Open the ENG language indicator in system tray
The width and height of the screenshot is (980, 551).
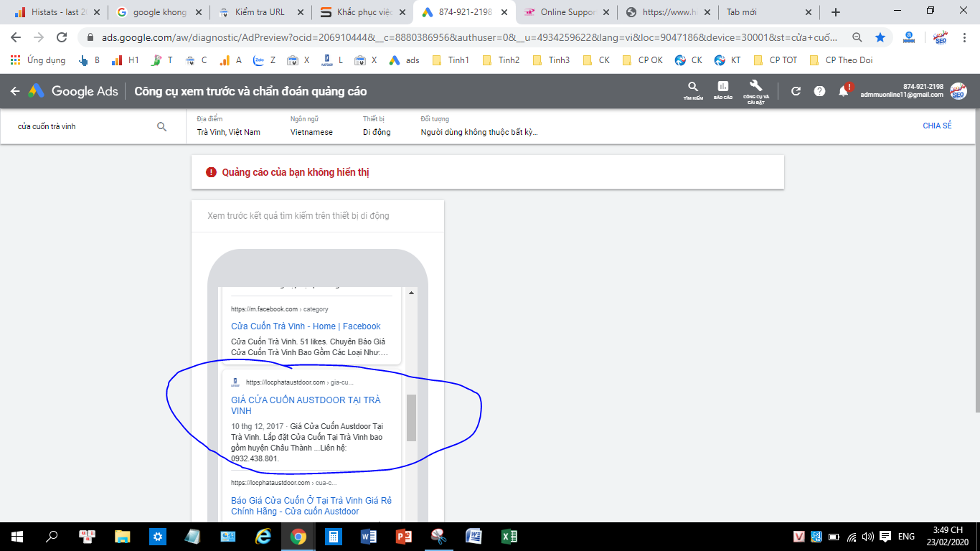[906, 536]
